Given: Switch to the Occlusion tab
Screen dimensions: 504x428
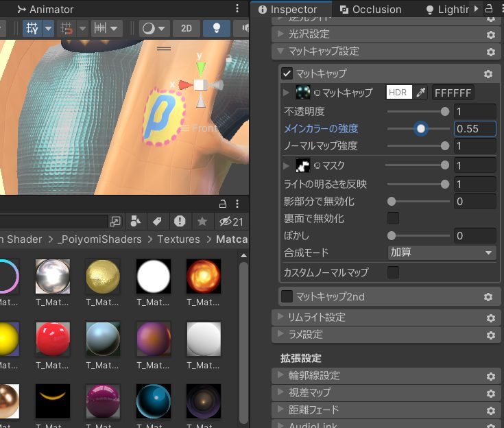Looking at the screenshot, I should 370,10.
